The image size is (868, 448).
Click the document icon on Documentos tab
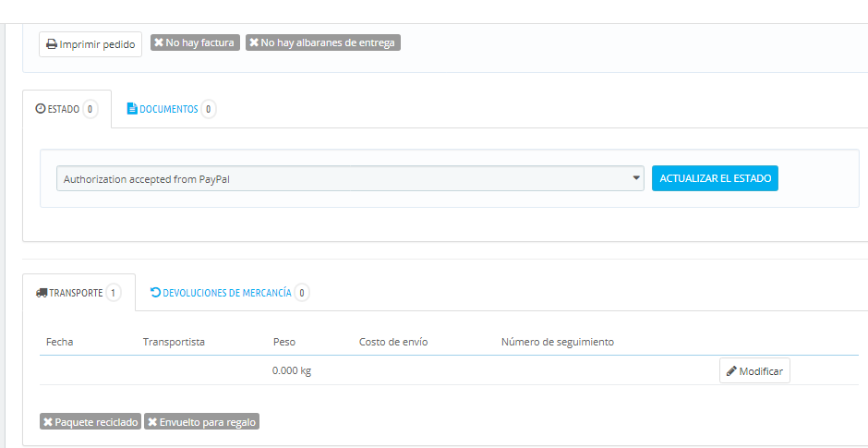132,109
